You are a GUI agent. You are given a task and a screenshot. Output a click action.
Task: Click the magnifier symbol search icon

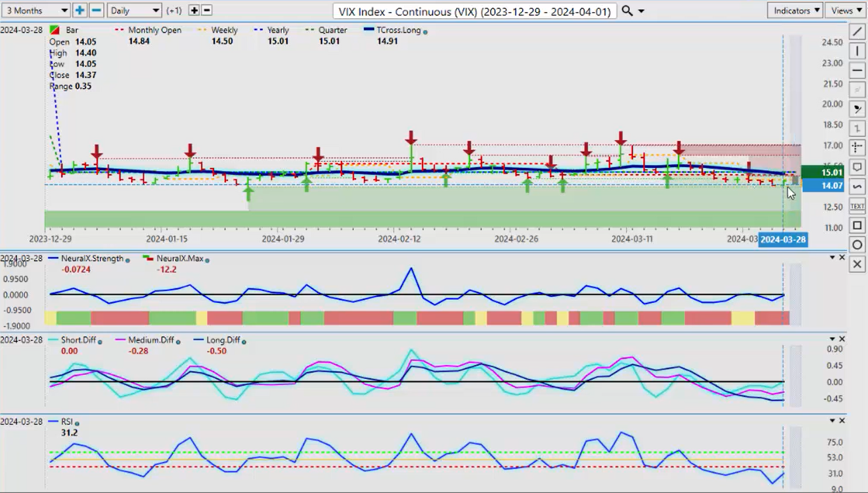click(x=627, y=11)
